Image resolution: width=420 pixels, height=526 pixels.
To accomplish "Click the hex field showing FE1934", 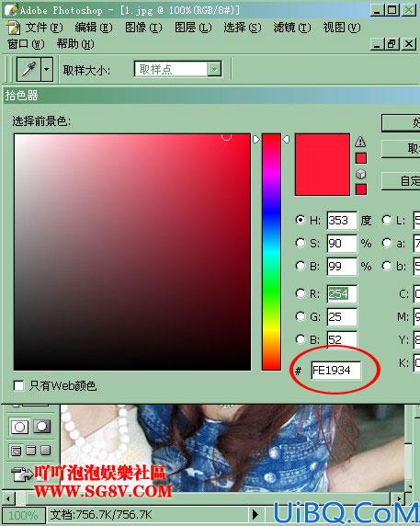I will point(335,371).
